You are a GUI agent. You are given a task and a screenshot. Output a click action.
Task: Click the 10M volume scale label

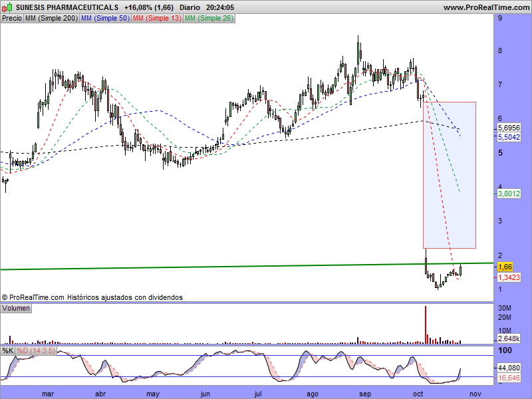click(x=505, y=331)
